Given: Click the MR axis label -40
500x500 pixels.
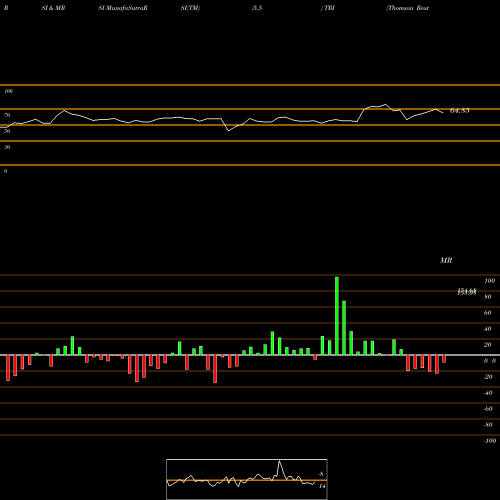Looking at the screenshot, I should point(488,393).
